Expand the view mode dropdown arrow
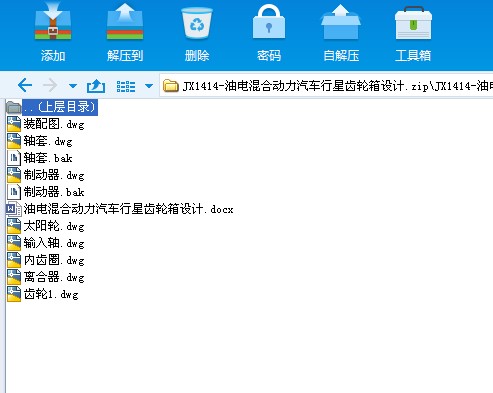 pos(149,86)
